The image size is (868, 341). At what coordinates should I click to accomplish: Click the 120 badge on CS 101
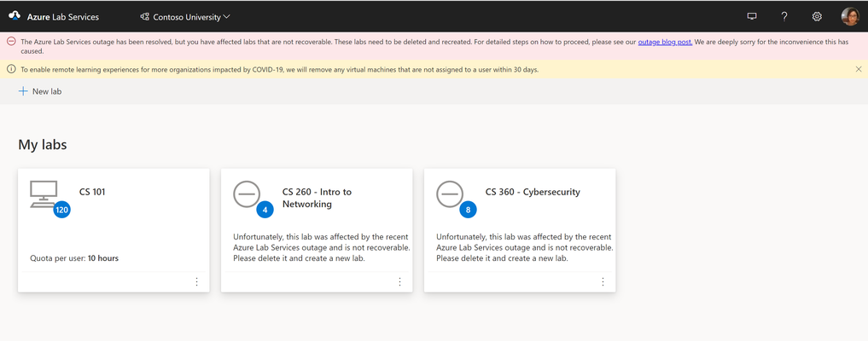[62, 210]
